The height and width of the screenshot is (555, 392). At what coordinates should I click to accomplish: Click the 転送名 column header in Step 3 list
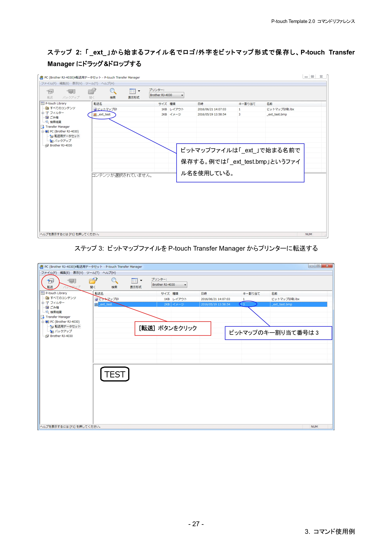(125, 294)
